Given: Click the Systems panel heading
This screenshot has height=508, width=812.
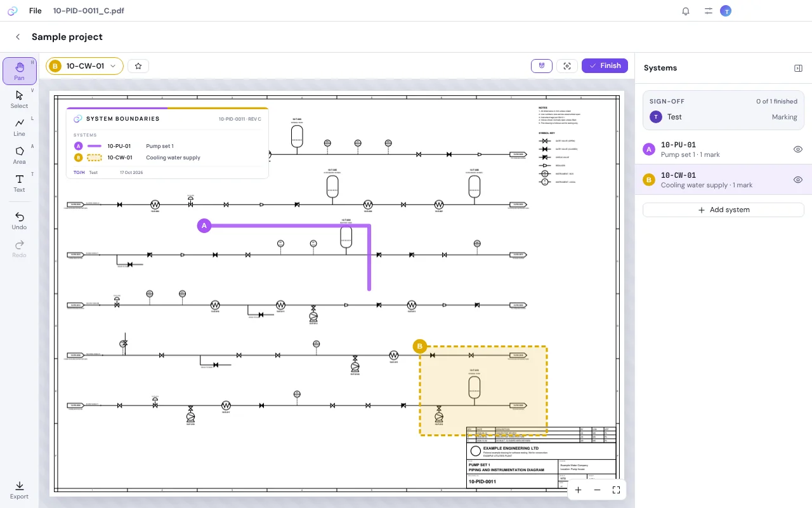Looking at the screenshot, I should pyautogui.click(x=660, y=68).
